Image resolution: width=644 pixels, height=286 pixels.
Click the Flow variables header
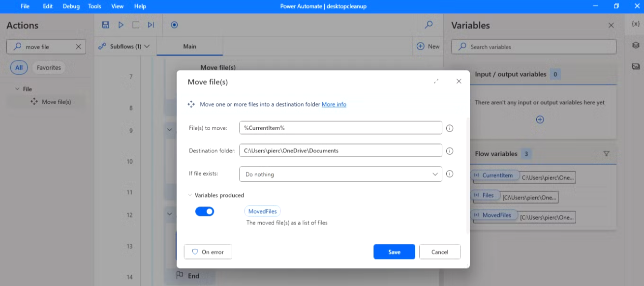(496, 154)
